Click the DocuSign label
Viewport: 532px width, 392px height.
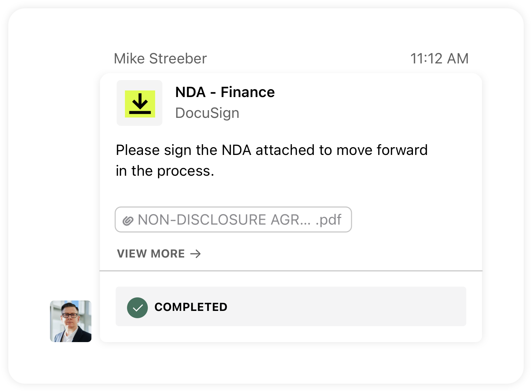[x=207, y=113]
